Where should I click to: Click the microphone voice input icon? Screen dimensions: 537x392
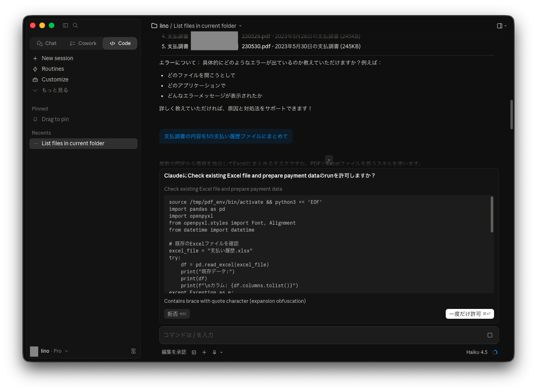pos(214,352)
